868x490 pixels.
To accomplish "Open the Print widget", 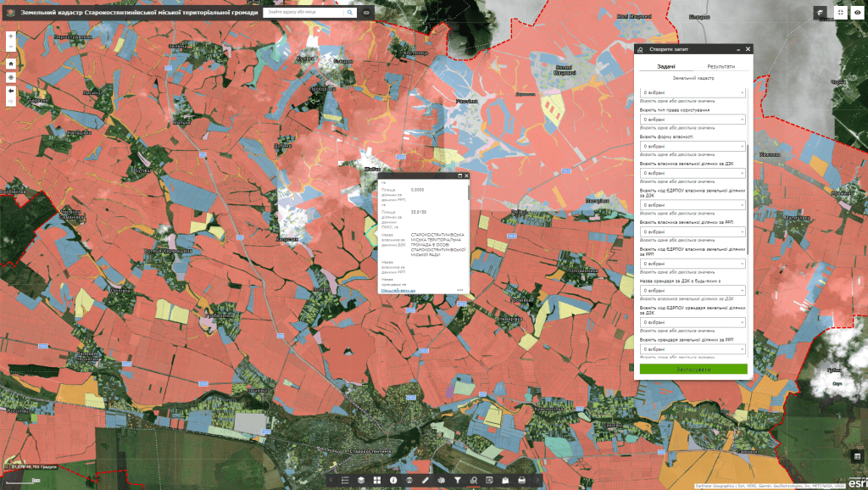I will click(x=521, y=480).
